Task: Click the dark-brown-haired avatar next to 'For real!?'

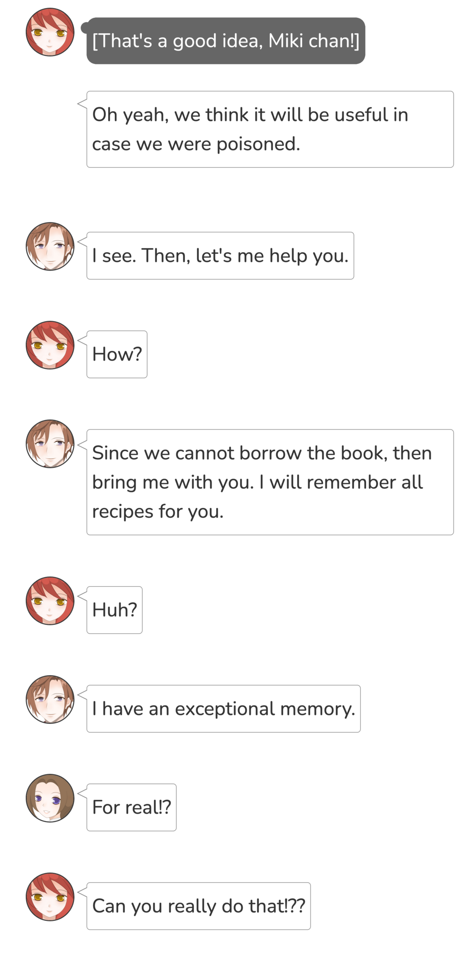Action: [50, 798]
